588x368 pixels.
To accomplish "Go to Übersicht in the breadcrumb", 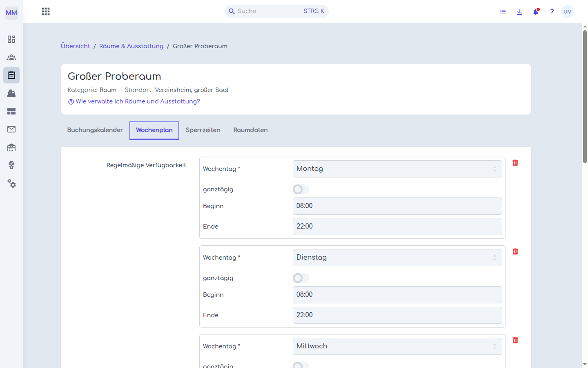I will tap(76, 46).
